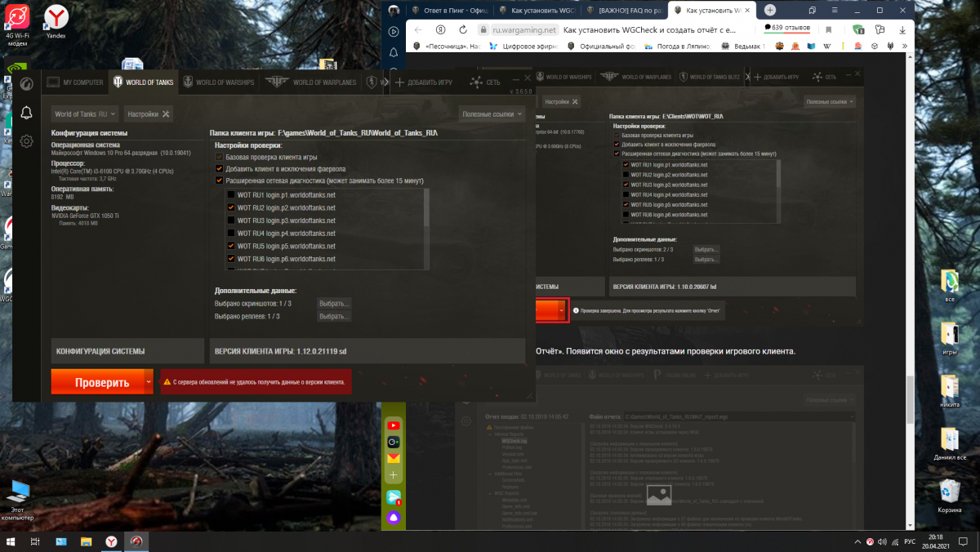Click the WGCheck notifications bell icon
This screenshot has height=552, width=980.
(26, 113)
